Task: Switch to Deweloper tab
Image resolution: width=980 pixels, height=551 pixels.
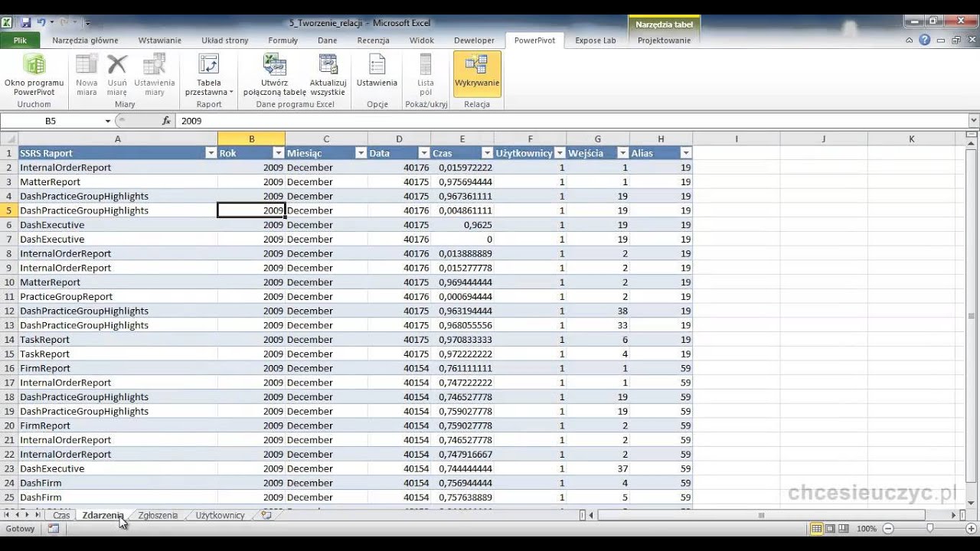Action: 474,41
